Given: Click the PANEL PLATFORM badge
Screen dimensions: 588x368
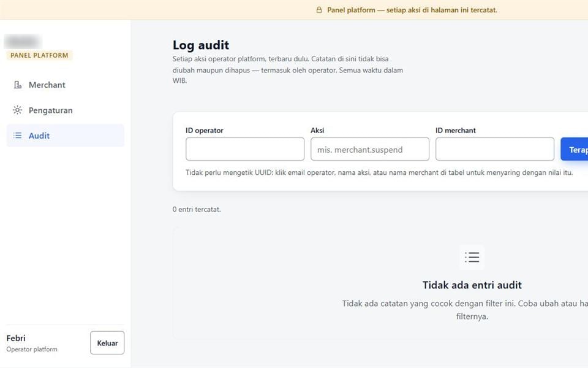Looking at the screenshot, I should point(39,55).
